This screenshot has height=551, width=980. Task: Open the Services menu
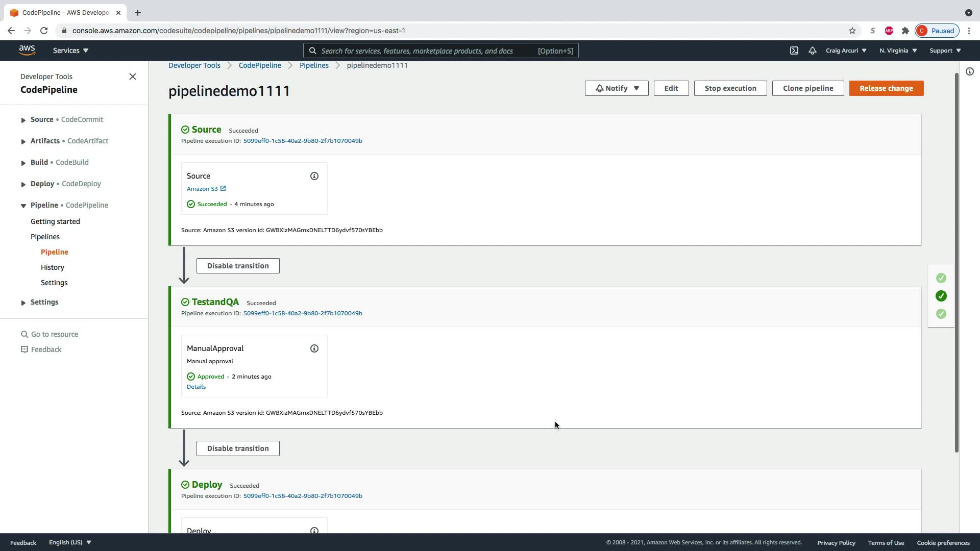(70, 51)
